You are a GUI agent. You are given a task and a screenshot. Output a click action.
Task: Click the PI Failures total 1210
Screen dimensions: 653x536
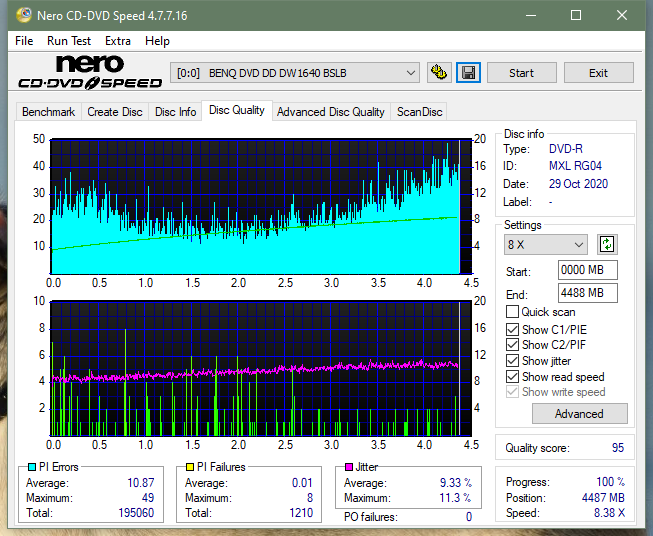301,512
